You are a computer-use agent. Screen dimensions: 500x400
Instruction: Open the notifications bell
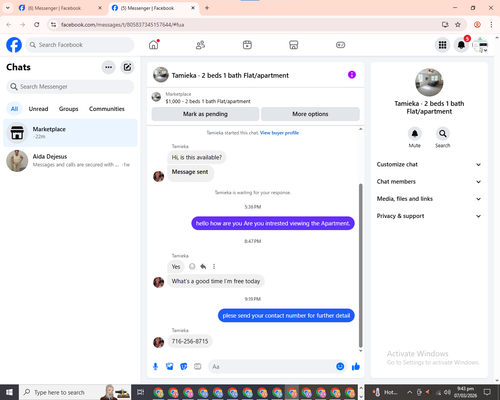461,45
